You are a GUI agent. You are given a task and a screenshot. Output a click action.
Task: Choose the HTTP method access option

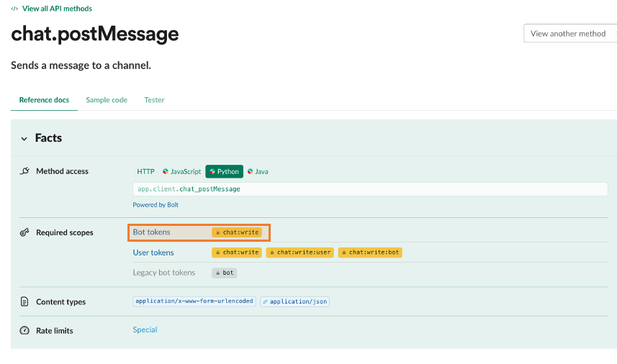[x=145, y=171]
